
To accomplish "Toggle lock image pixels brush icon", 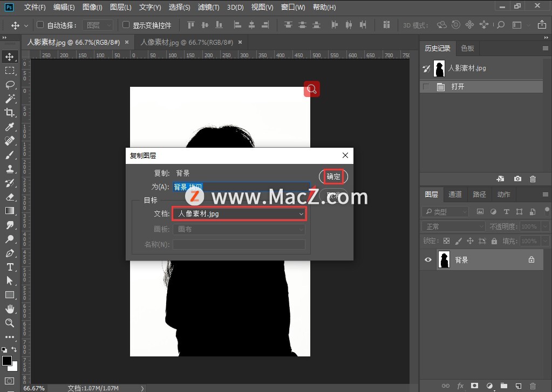I will pos(458,241).
